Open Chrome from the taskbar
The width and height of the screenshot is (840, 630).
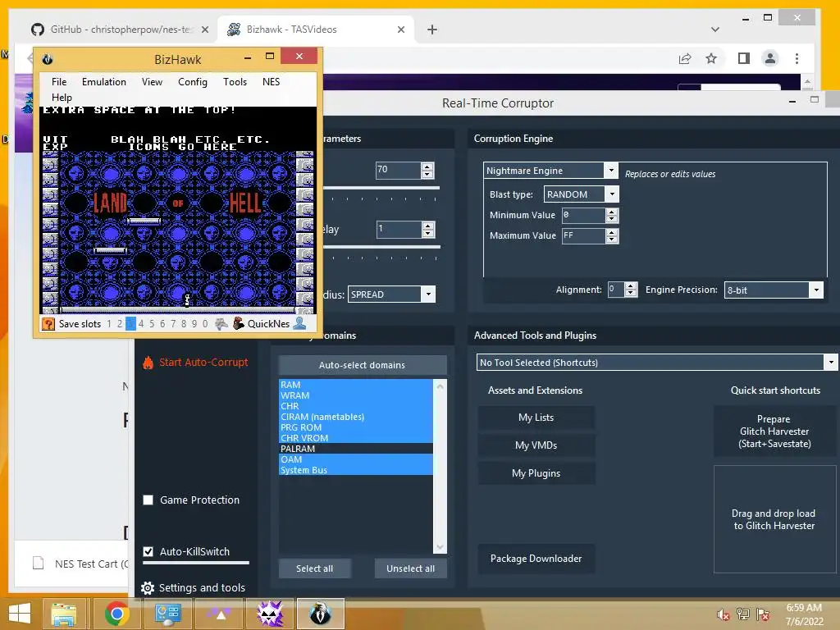[x=116, y=614]
